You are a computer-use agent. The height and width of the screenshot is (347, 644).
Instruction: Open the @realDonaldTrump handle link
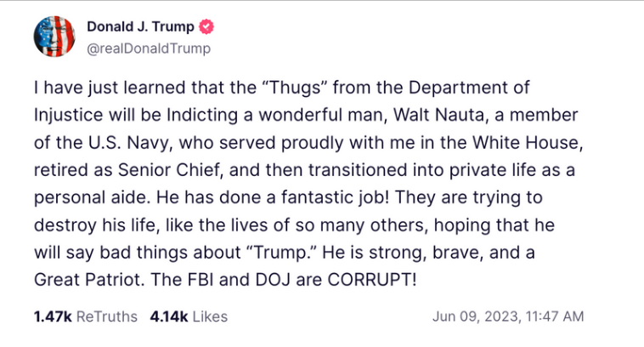(149, 48)
